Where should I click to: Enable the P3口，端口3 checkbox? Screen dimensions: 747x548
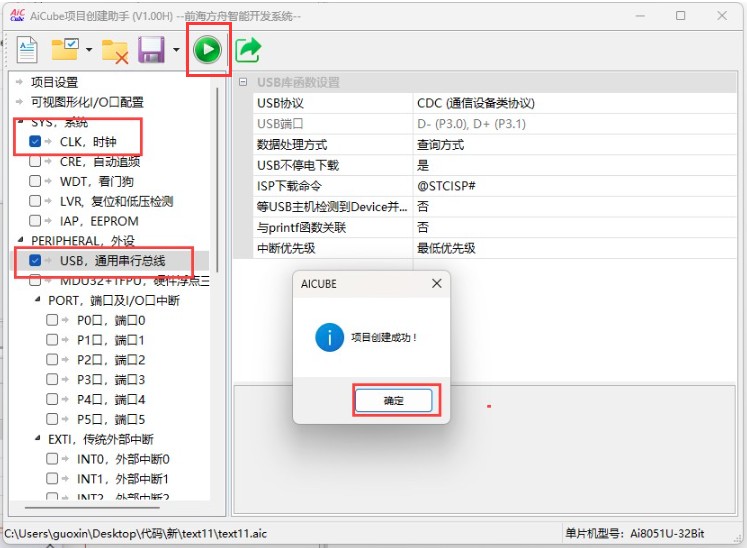52,380
